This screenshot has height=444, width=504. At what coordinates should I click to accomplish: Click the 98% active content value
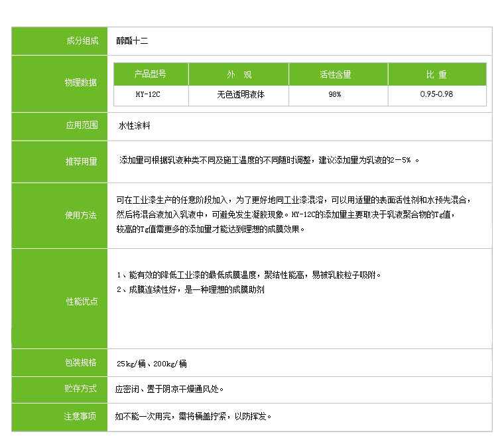pos(335,94)
